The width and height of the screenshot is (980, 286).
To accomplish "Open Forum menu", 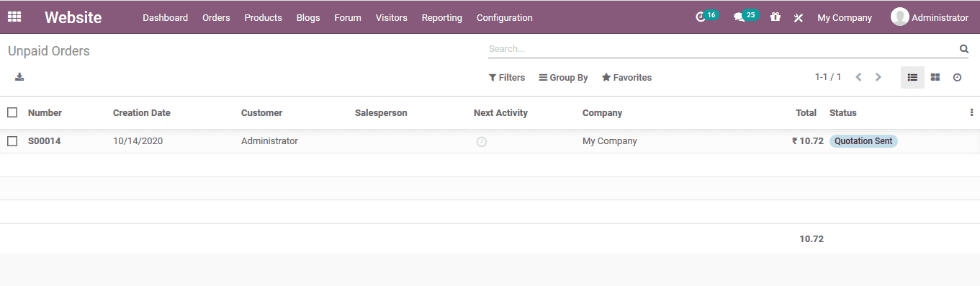I will click(x=348, y=17).
